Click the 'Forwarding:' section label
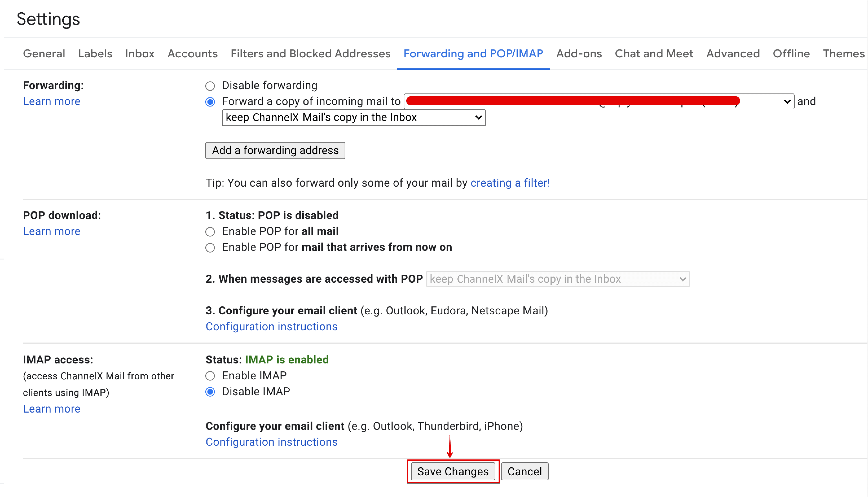 tap(53, 85)
